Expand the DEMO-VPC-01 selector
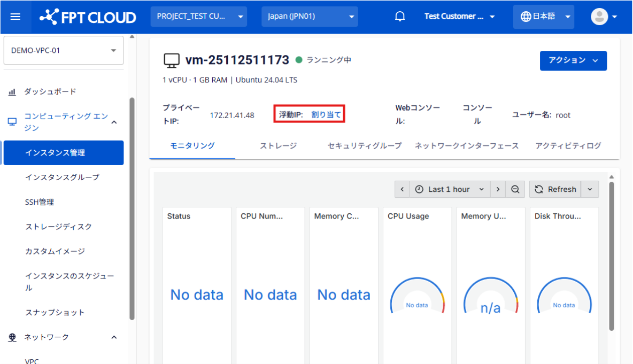The width and height of the screenshot is (633, 364). point(63,50)
